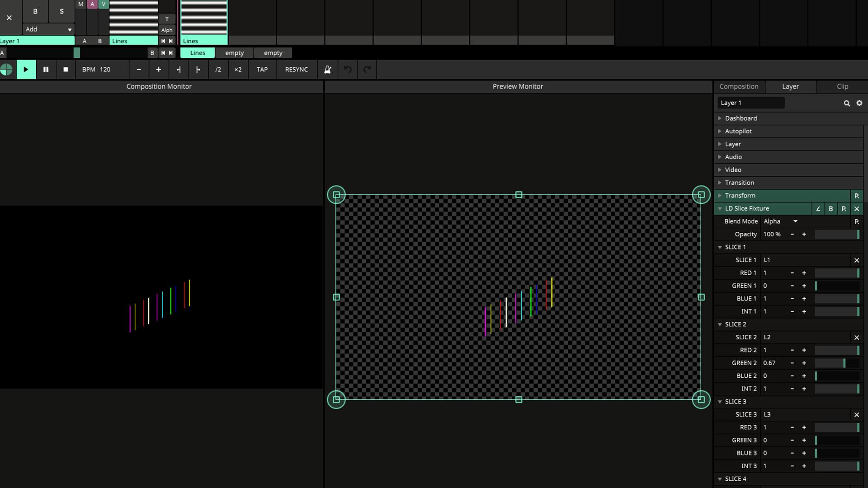The width and height of the screenshot is (868, 488).
Task: Remove the LD Slice Fixture effect
Action: [856, 209]
